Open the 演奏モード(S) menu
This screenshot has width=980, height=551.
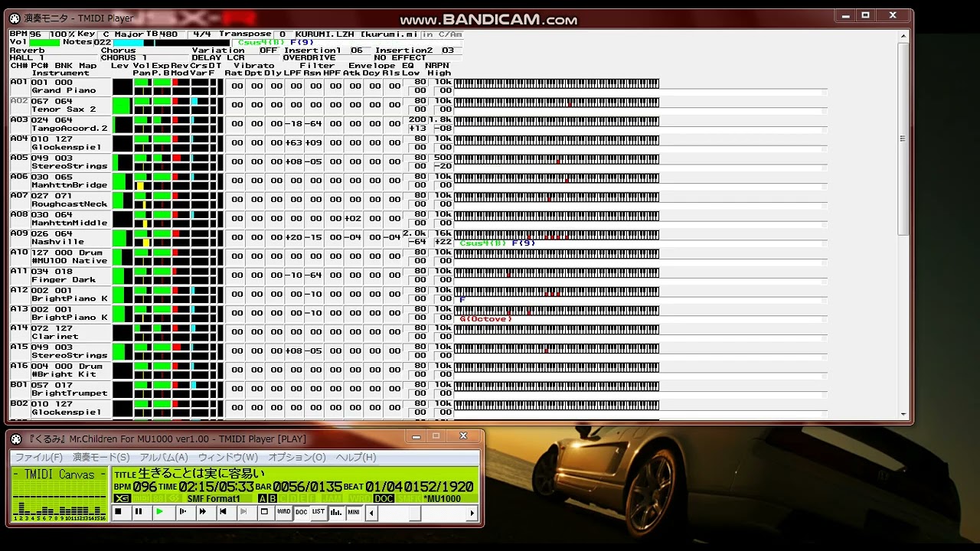101,457
